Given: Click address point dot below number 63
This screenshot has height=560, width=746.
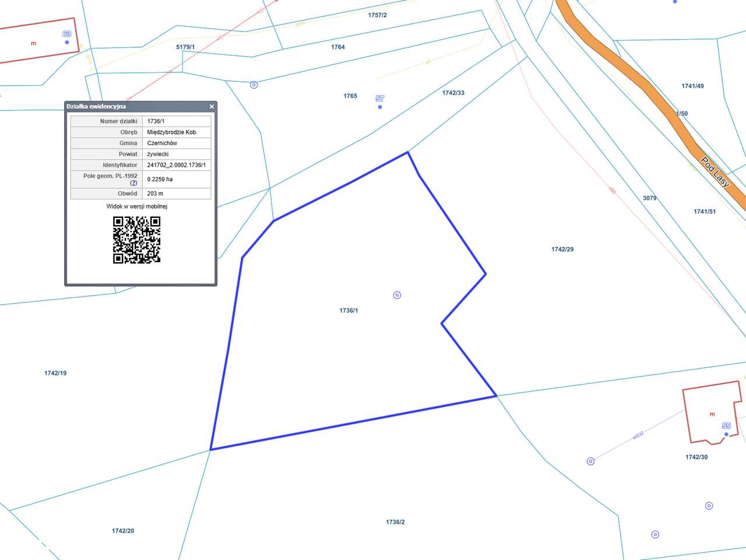Looking at the screenshot, I should [x=67, y=42].
